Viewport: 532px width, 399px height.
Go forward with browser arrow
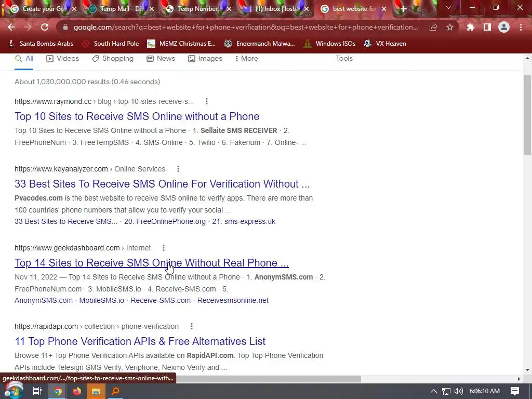(x=28, y=27)
